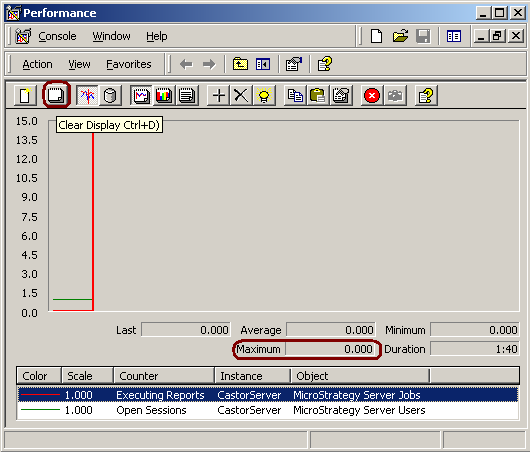The image size is (530, 452).
Task: Click the Delete counter X icon
Action: (241, 96)
